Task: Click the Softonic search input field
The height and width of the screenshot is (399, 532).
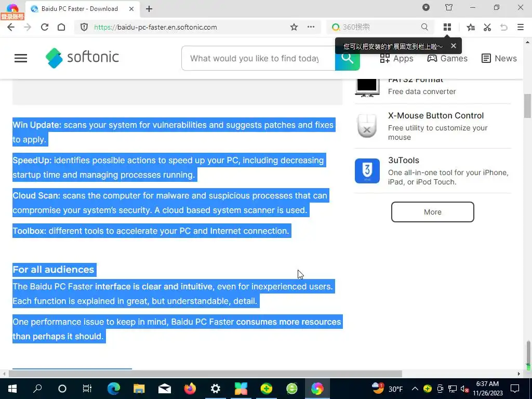Action: (258, 58)
